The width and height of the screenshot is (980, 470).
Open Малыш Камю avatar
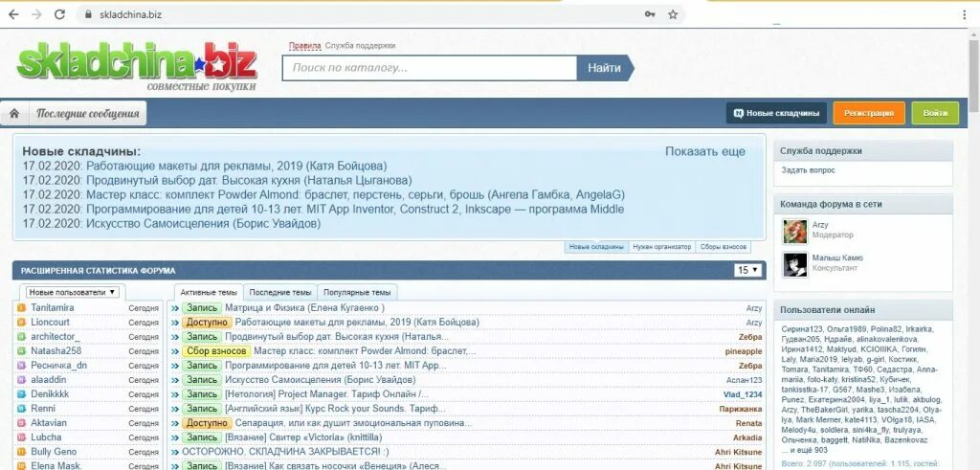795,264
